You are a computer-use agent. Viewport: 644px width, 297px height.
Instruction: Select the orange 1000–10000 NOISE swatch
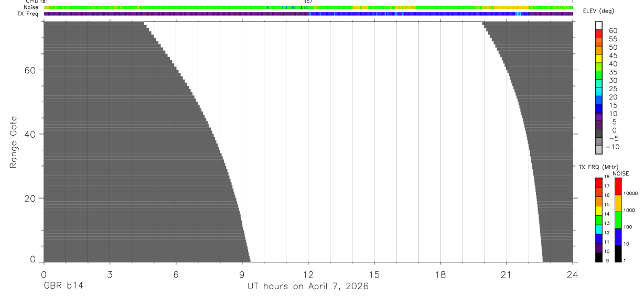coord(618,203)
